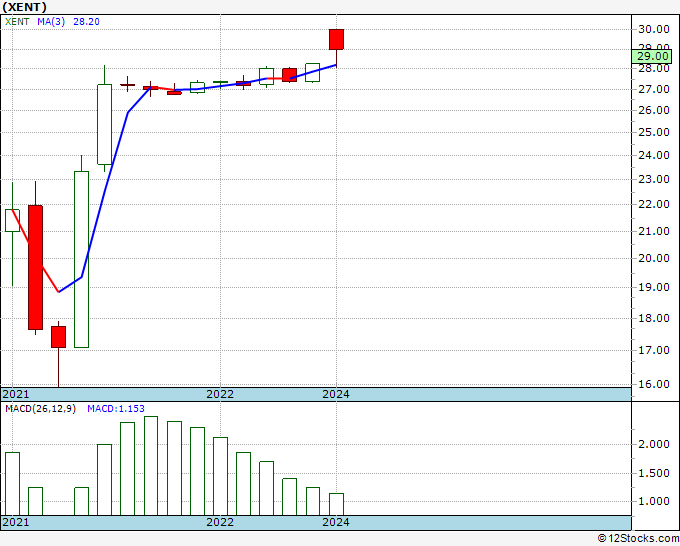This screenshot has width=680, height=546.
Task: Click the first MACD bar at 2021
Action: coord(12,484)
